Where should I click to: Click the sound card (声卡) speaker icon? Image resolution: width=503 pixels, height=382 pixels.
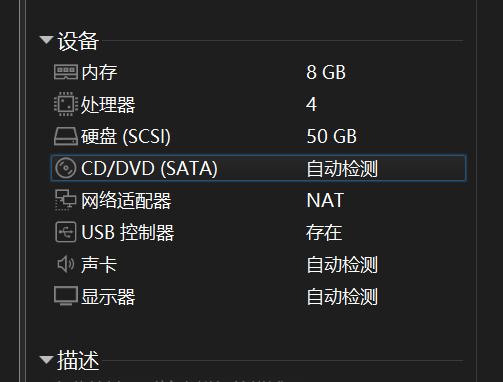(x=66, y=264)
